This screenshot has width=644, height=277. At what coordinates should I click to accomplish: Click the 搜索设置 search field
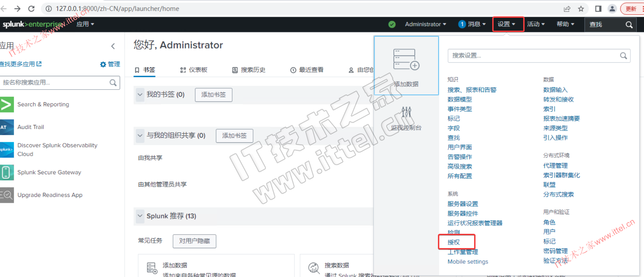[534, 56]
